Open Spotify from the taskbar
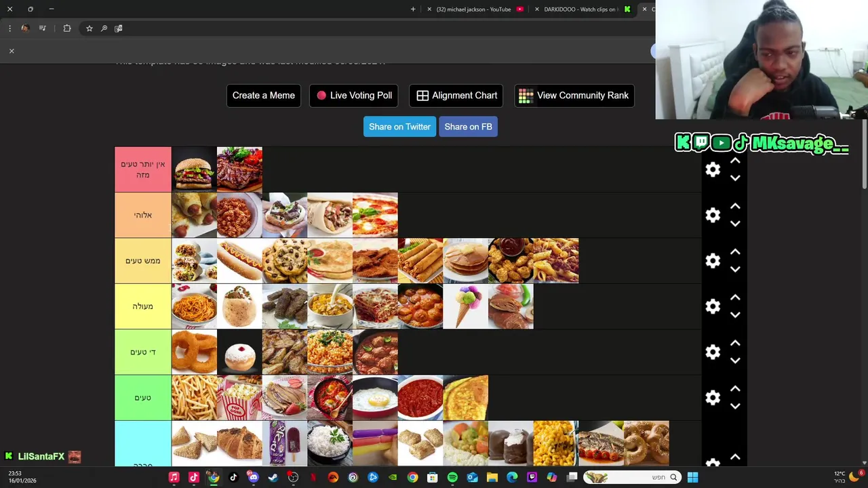Image resolution: width=868 pixels, height=488 pixels. (x=452, y=477)
